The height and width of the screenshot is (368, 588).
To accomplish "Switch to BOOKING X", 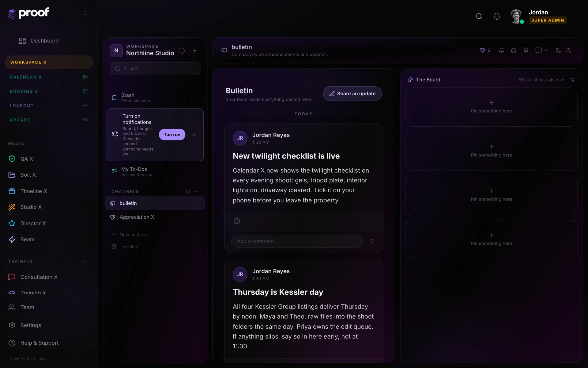I will coord(49,91).
